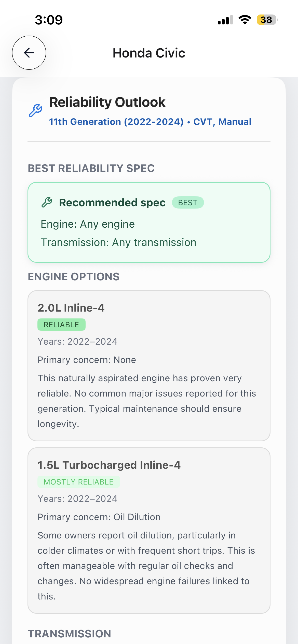The height and width of the screenshot is (644, 298).
Task: Select the Recommended spec card title
Action: tap(112, 202)
